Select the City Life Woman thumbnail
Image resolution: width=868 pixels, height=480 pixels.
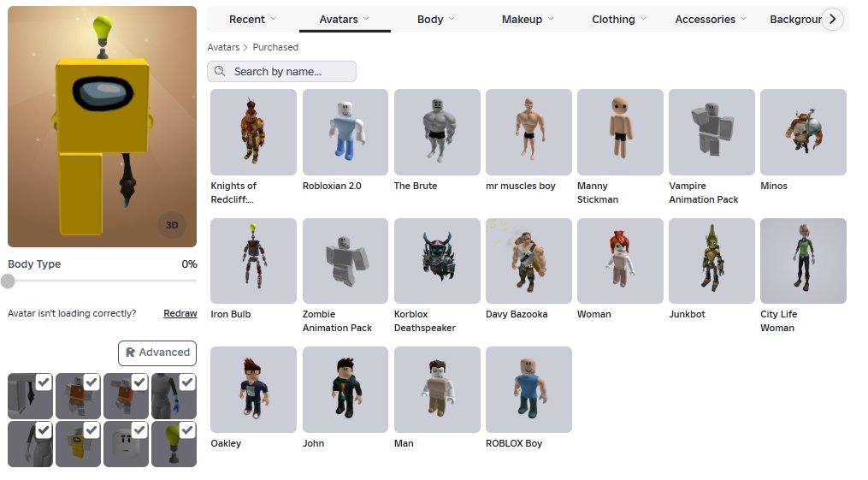(x=803, y=261)
